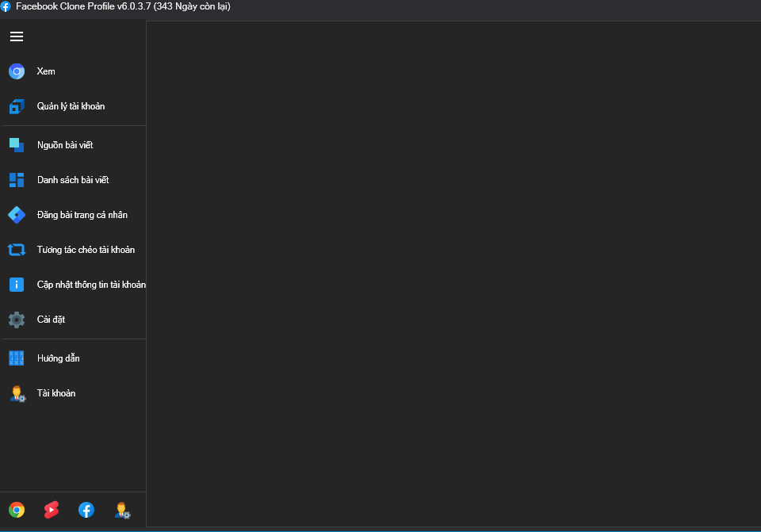Viewport: 761px width, 532px height.
Task: Click the gear icon for Cài đặt
Action: pos(17,320)
